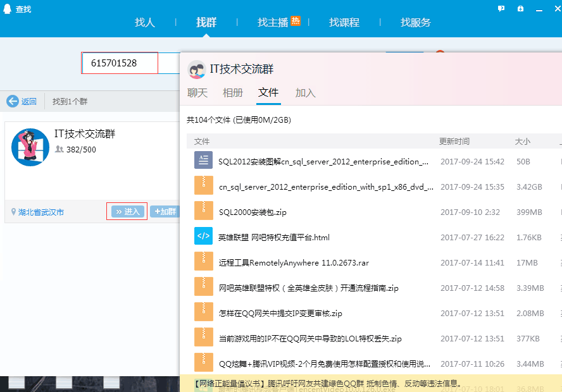Image resolution: width=562 pixels, height=392 pixels.
Task: Click the 热 hot badge icon
Action: 296,21
